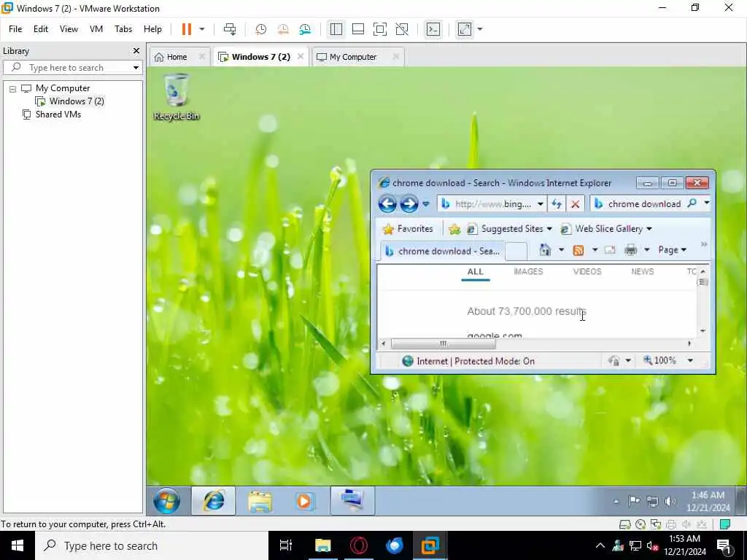Click the IE zoom level 100% button
747x560 pixels.
659,360
